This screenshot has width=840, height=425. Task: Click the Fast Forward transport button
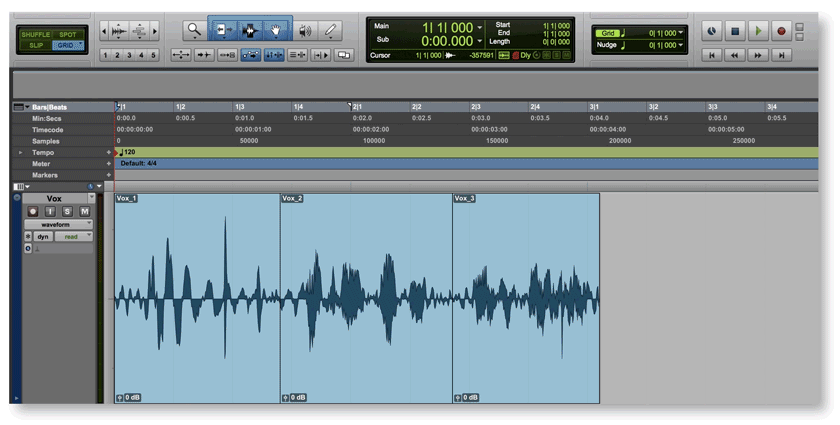tap(758, 55)
